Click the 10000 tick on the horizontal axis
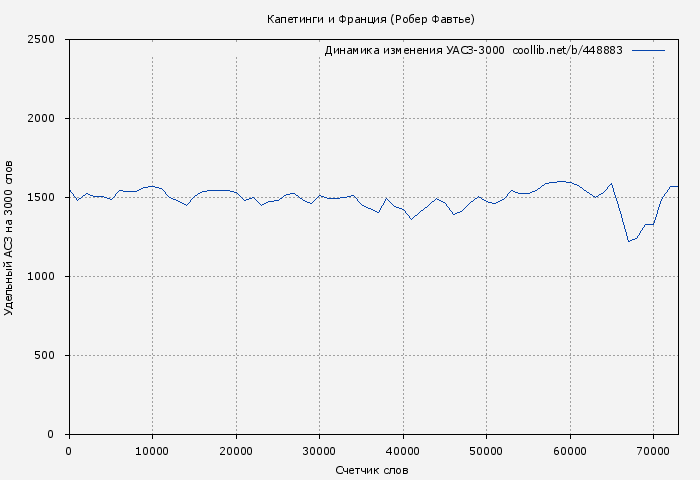The width and height of the screenshot is (700, 480). tap(152, 451)
